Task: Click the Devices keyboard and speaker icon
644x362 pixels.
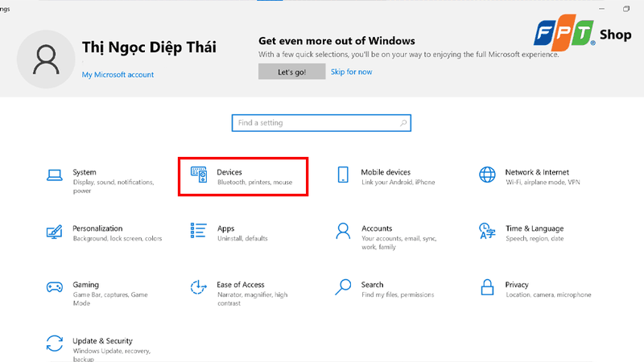Action: coord(199,175)
